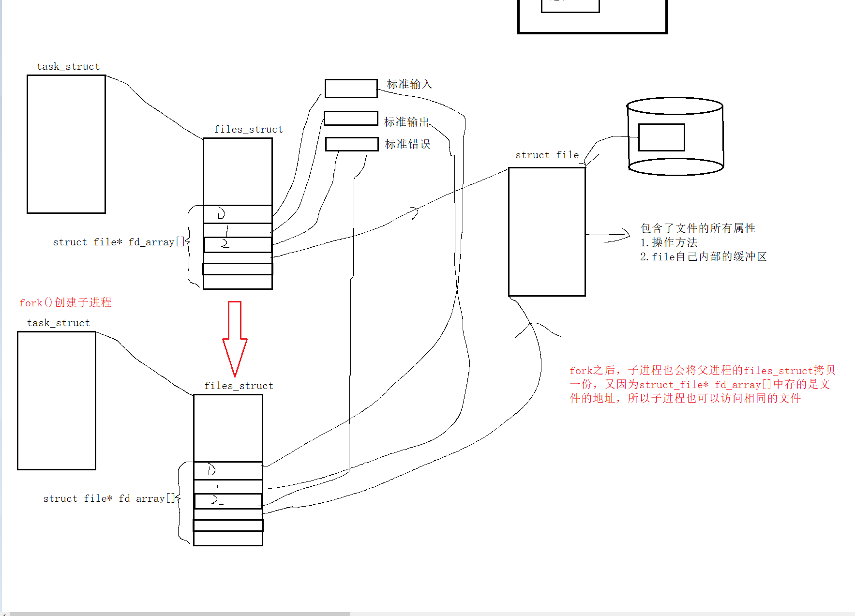Viewport: 855px width, 616px height.
Task: Click the disk cylinder drawing
Action: [x=675, y=136]
